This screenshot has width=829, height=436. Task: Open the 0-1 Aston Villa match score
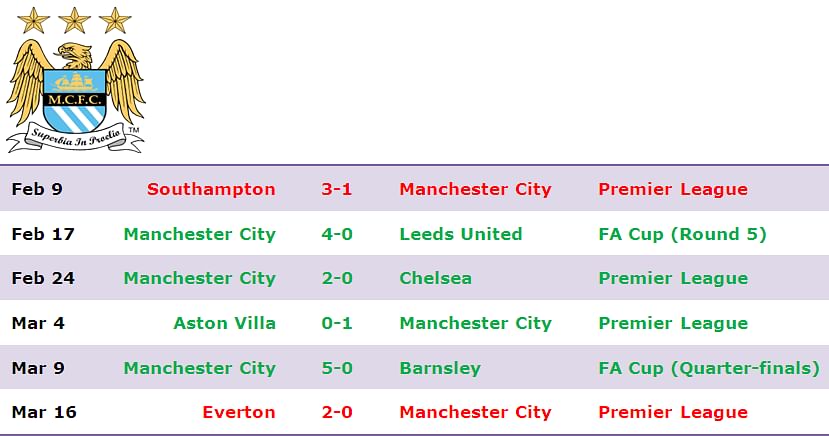(x=337, y=323)
